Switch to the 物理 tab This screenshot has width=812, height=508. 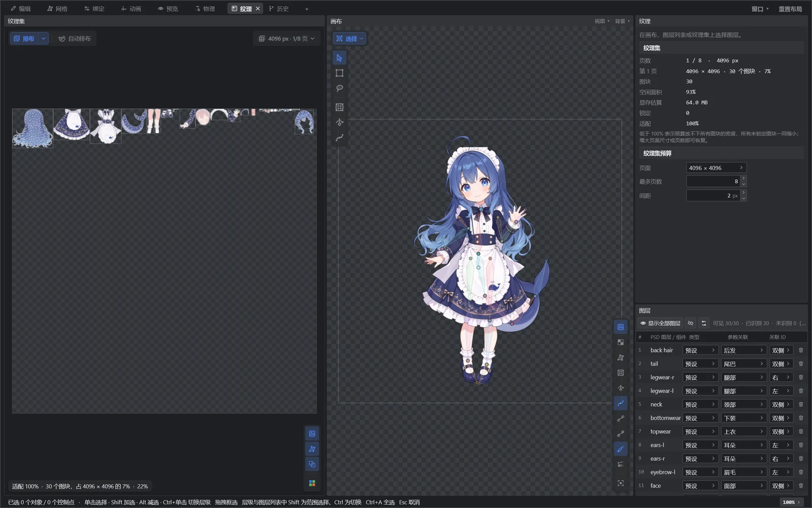tap(205, 9)
